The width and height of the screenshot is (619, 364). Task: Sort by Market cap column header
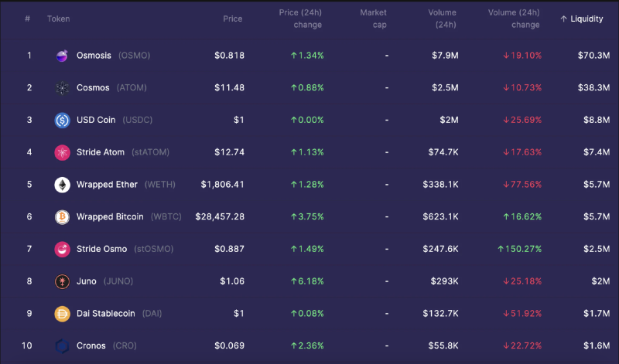click(x=373, y=19)
